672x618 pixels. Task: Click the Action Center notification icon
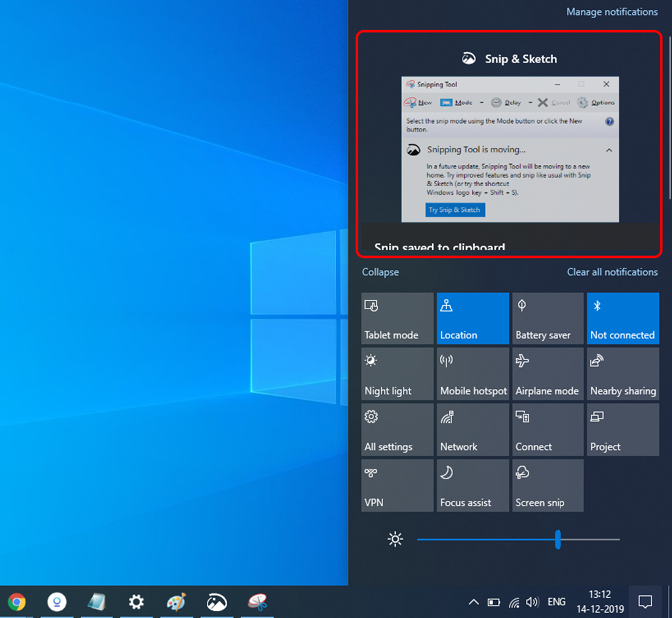click(645, 602)
